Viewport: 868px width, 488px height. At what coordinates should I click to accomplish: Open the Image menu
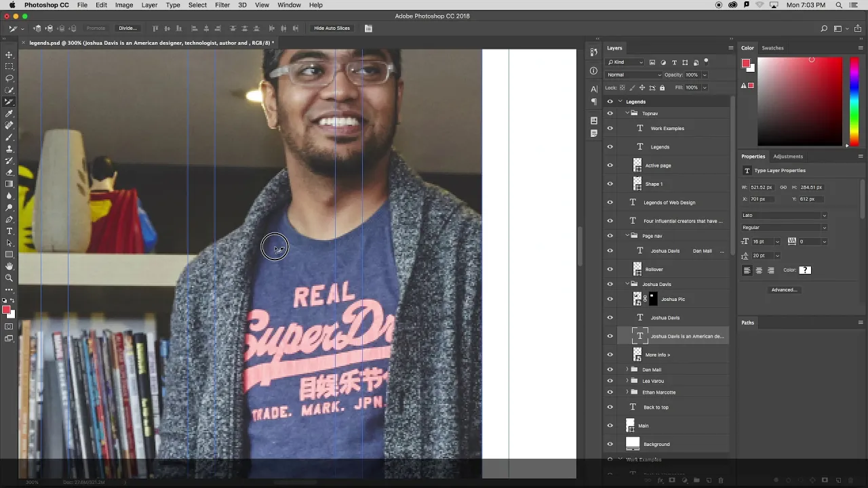[124, 5]
